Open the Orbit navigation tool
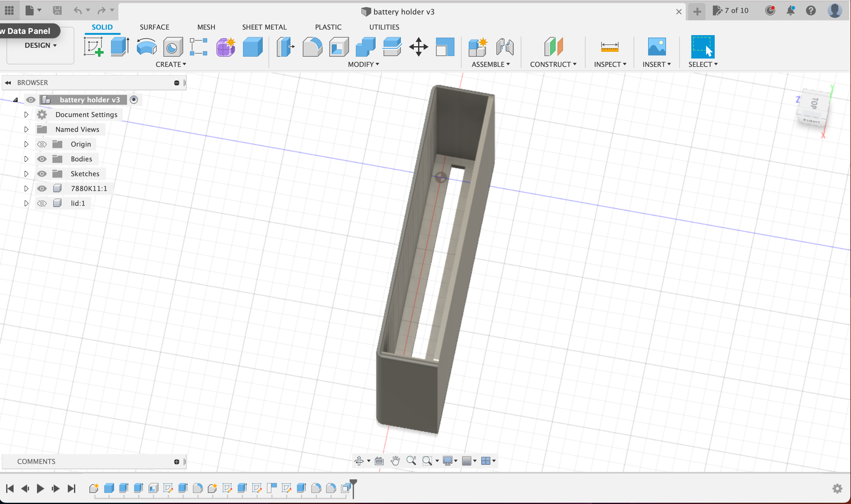Screen dimensions: 851x504 (359, 461)
